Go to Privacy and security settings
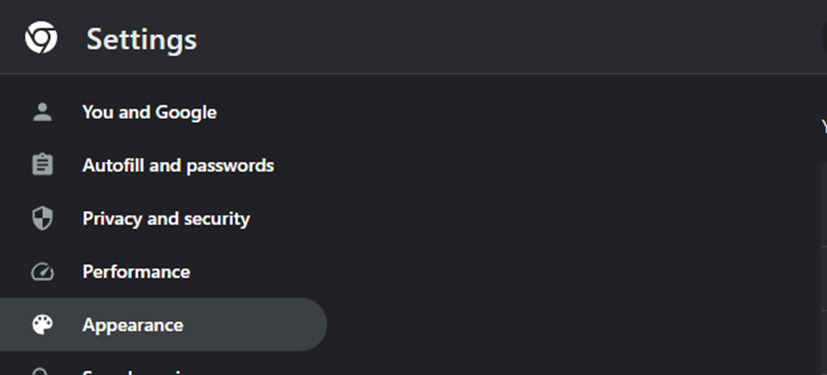The height and width of the screenshot is (375, 827). [x=166, y=218]
